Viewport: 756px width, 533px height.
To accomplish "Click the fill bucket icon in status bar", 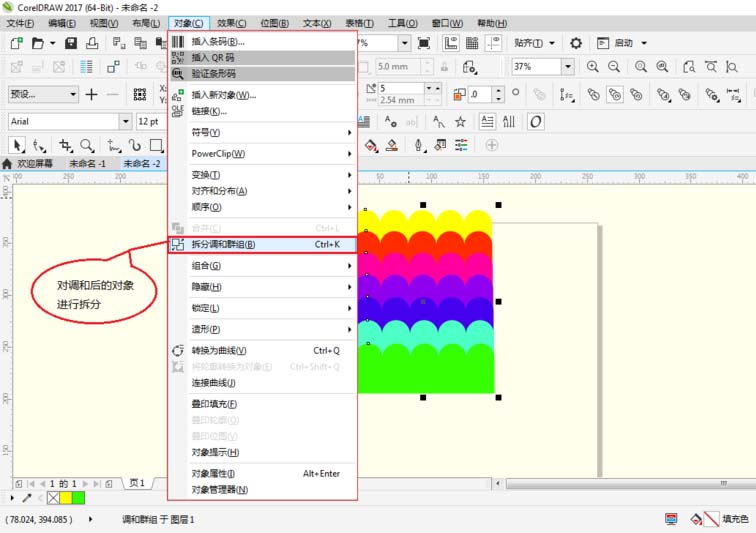I will [696, 519].
